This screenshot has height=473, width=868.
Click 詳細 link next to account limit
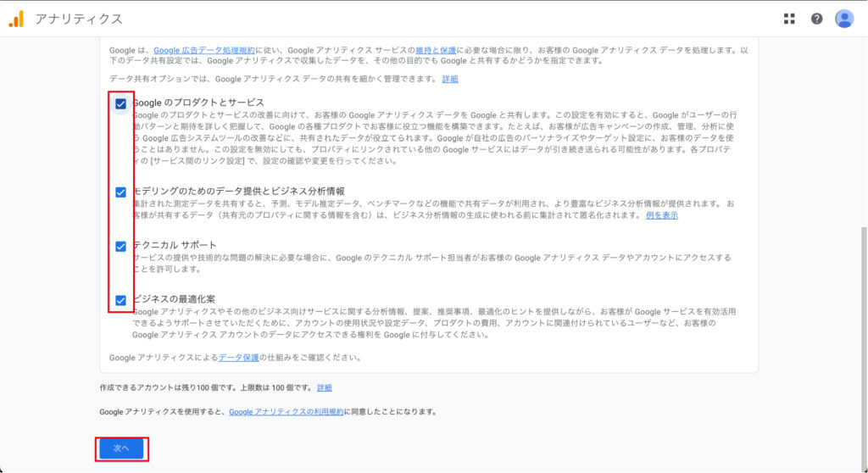[x=325, y=387]
